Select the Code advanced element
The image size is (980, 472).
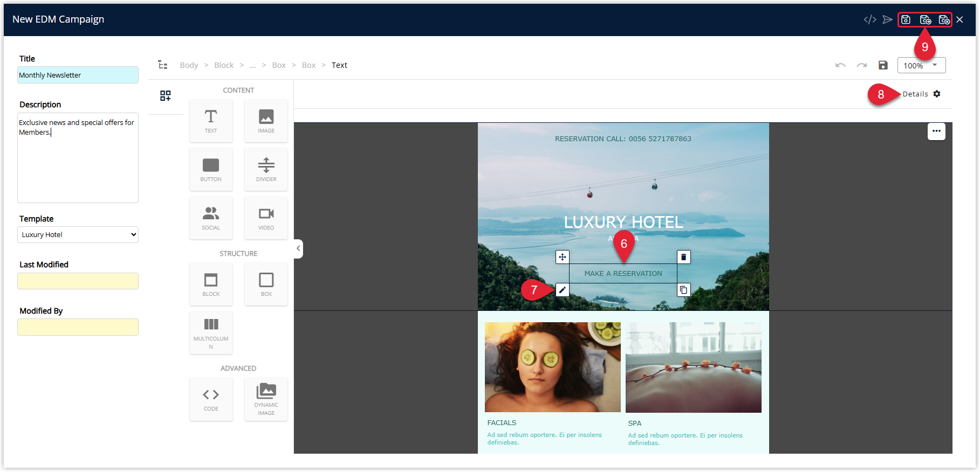coord(211,399)
